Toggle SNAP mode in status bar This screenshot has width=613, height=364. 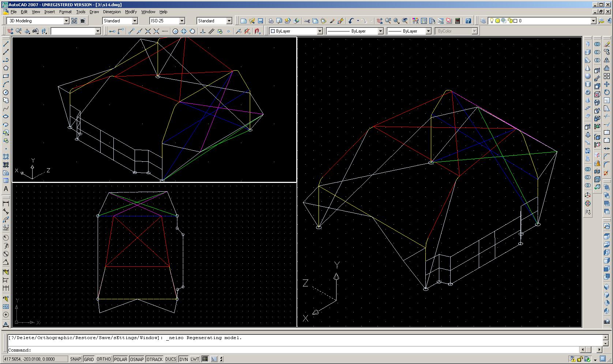tap(75, 359)
